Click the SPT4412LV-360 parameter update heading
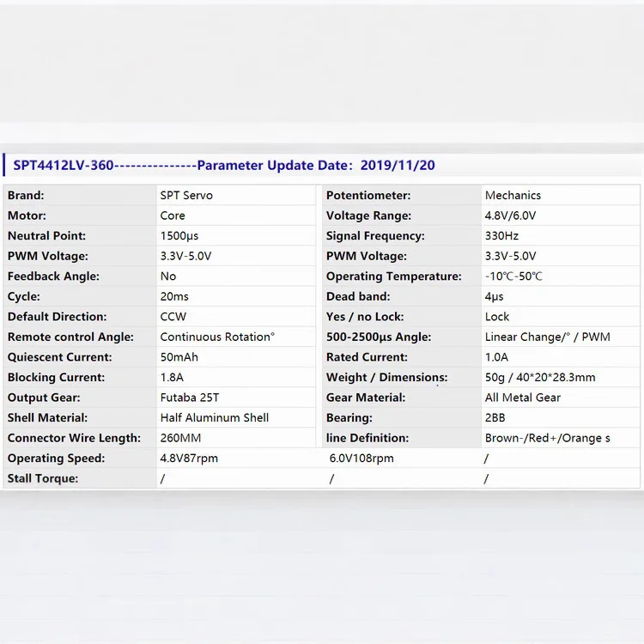The image size is (644, 644). [x=224, y=165]
